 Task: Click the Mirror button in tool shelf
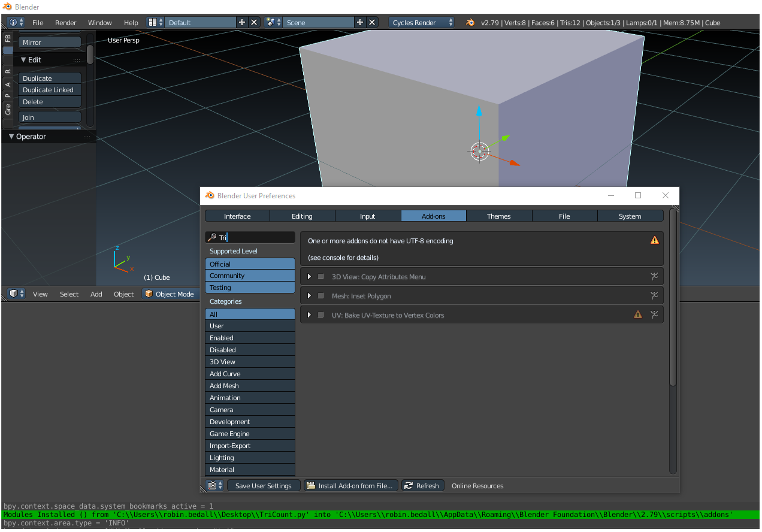50,43
